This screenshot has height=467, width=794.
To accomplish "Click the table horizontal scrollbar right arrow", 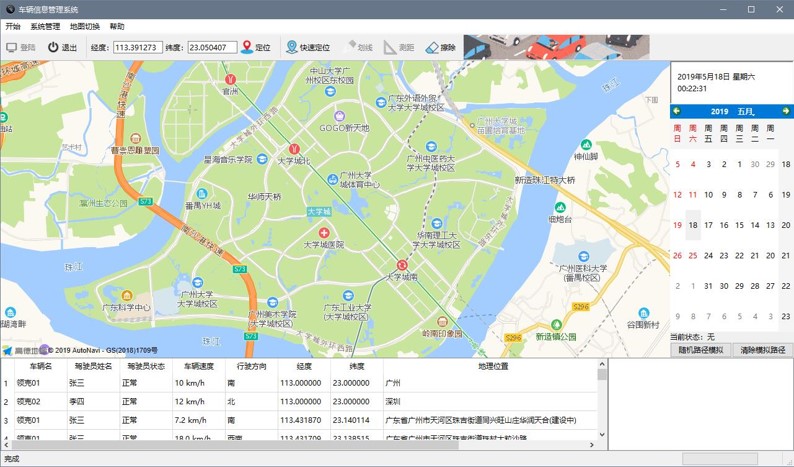I will coord(591,445).
